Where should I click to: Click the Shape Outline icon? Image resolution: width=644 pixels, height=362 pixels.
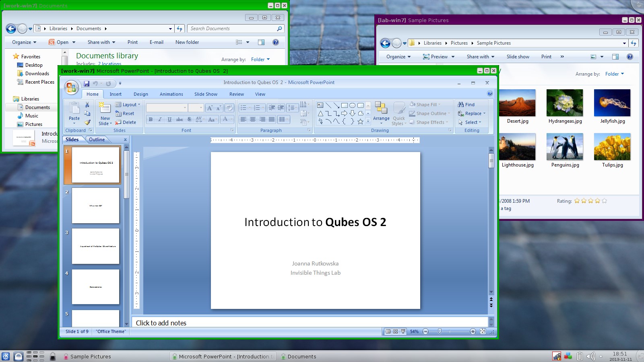coord(412,113)
